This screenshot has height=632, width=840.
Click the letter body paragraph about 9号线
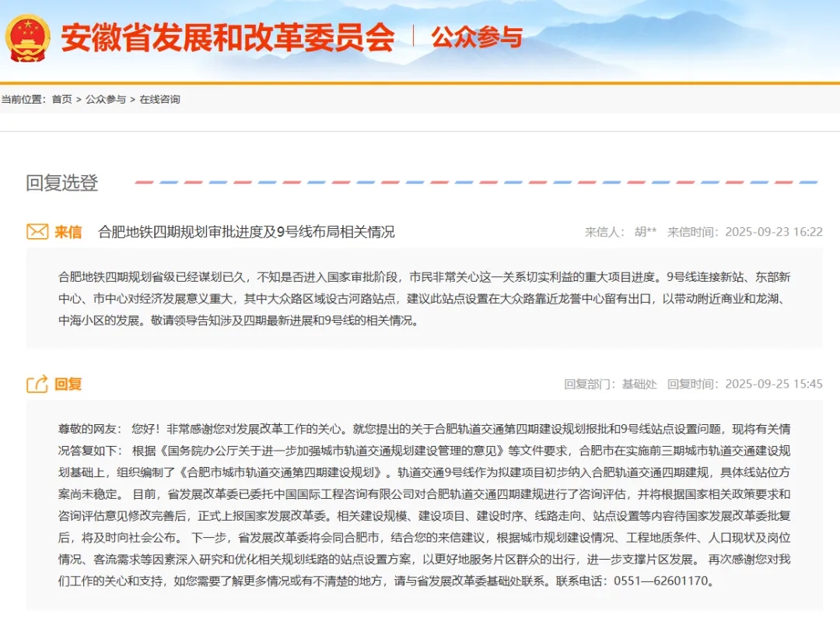[x=424, y=298]
